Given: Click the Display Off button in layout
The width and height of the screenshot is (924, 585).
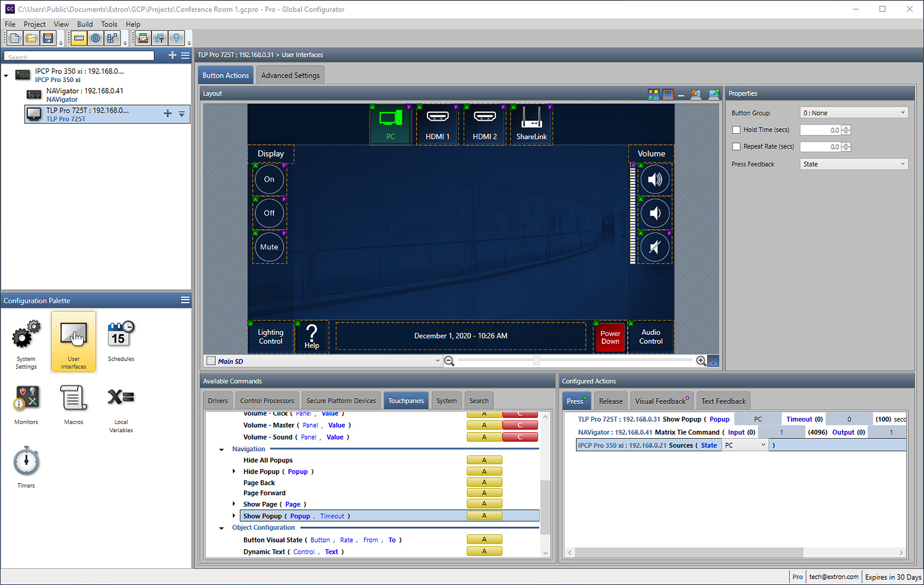Looking at the screenshot, I should [269, 213].
